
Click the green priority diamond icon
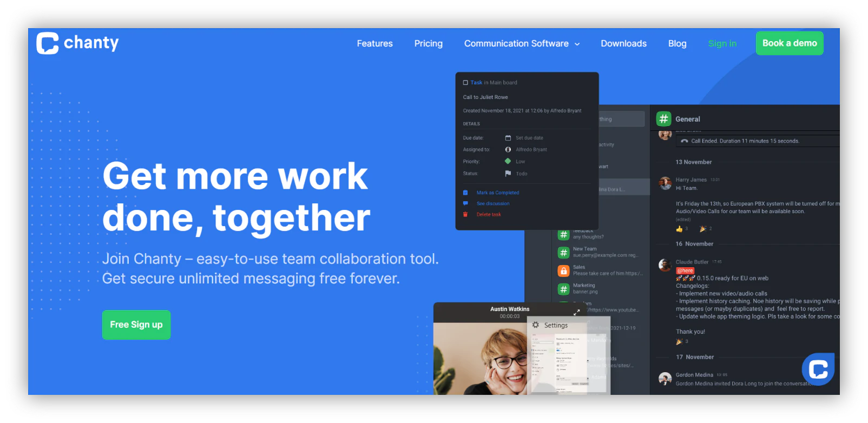point(508,161)
